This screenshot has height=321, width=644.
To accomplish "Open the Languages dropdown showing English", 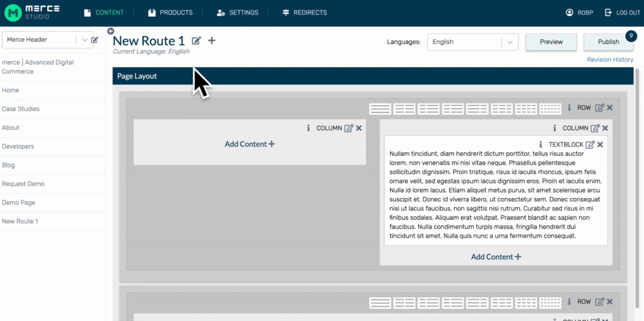I will [473, 42].
